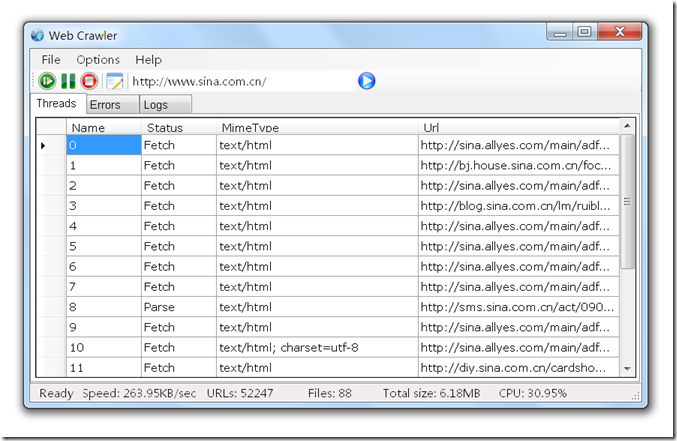This screenshot has height=441, width=677.
Task: Sort by the Status column header
Action: [x=179, y=127]
